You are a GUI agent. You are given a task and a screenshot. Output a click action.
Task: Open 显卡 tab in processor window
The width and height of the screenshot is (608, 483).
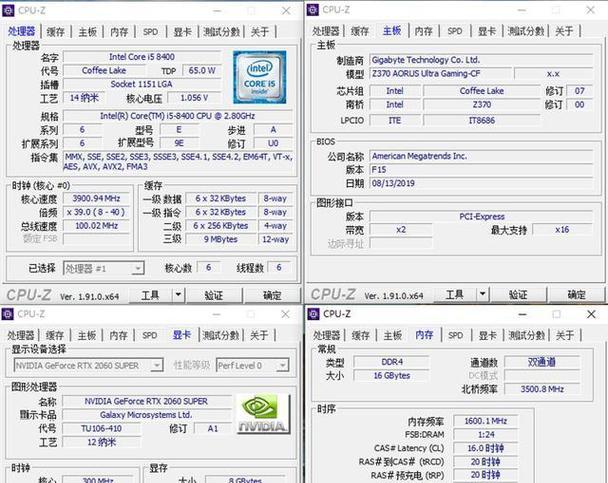coord(183,32)
